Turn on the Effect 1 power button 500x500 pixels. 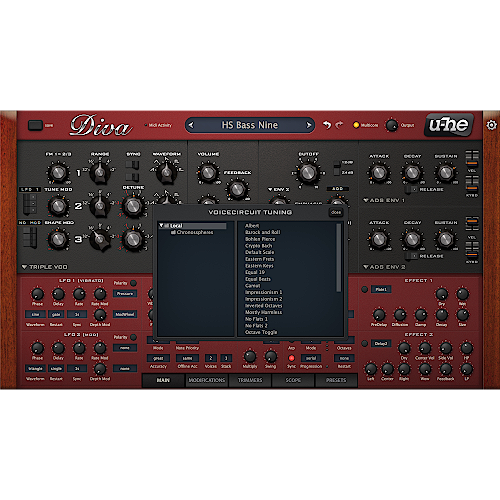pos(364,289)
